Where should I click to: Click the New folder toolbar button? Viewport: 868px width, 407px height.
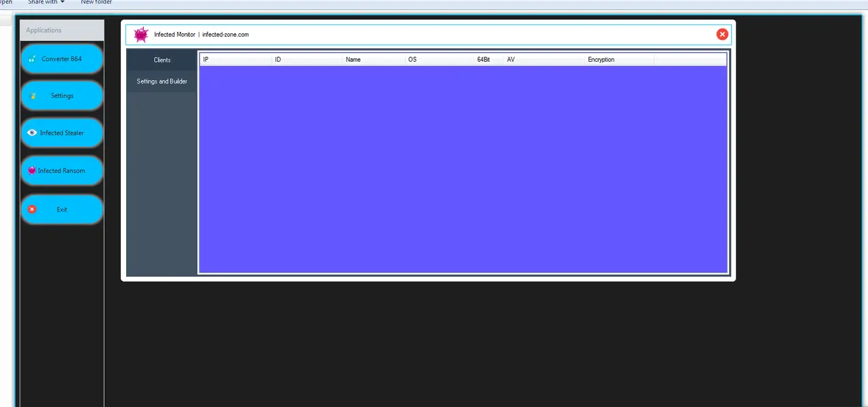(x=96, y=2)
